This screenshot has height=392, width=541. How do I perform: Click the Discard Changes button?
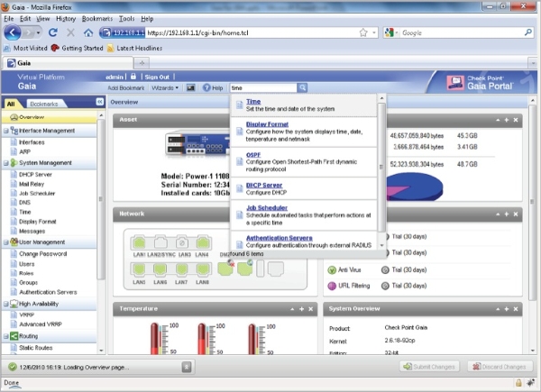coord(500,367)
